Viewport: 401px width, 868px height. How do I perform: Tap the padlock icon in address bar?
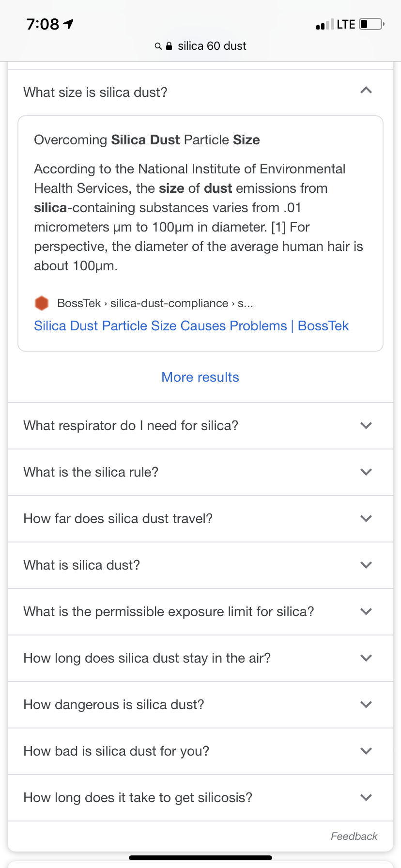pos(169,46)
